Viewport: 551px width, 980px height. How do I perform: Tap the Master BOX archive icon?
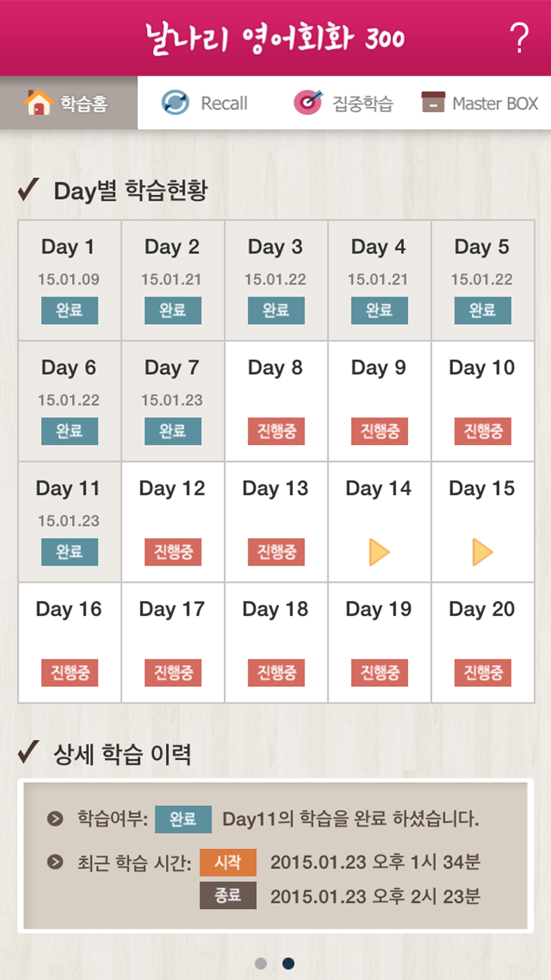pyautogui.click(x=433, y=103)
